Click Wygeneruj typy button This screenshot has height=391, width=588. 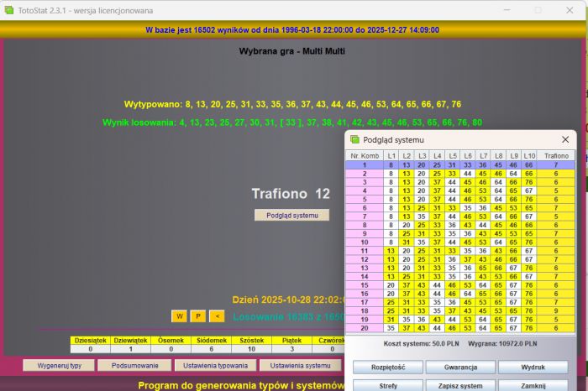[x=59, y=366]
